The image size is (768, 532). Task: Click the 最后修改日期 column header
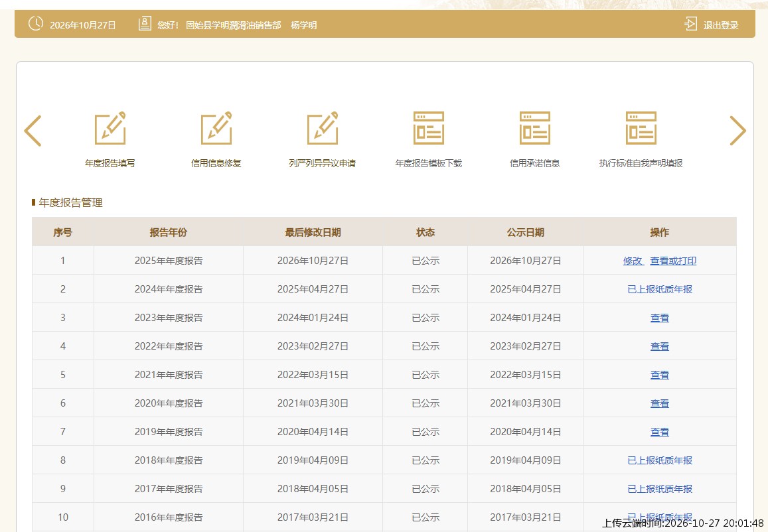click(313, 232)
